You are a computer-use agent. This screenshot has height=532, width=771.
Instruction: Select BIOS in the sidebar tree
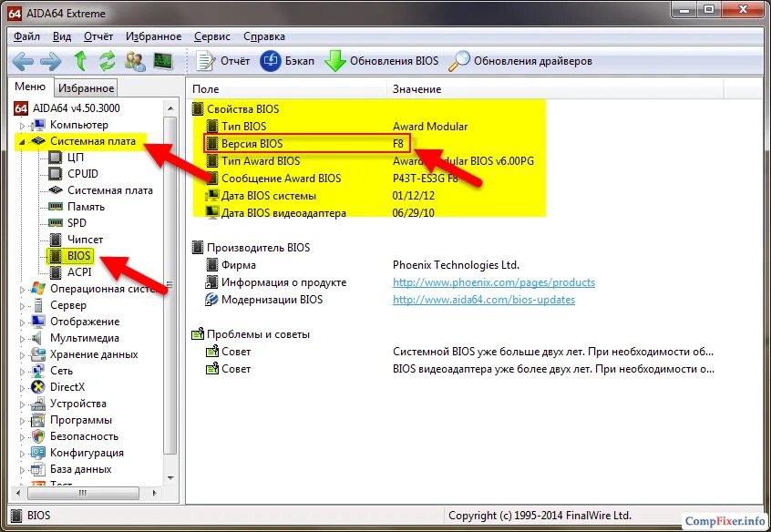[x=78, y=256]
